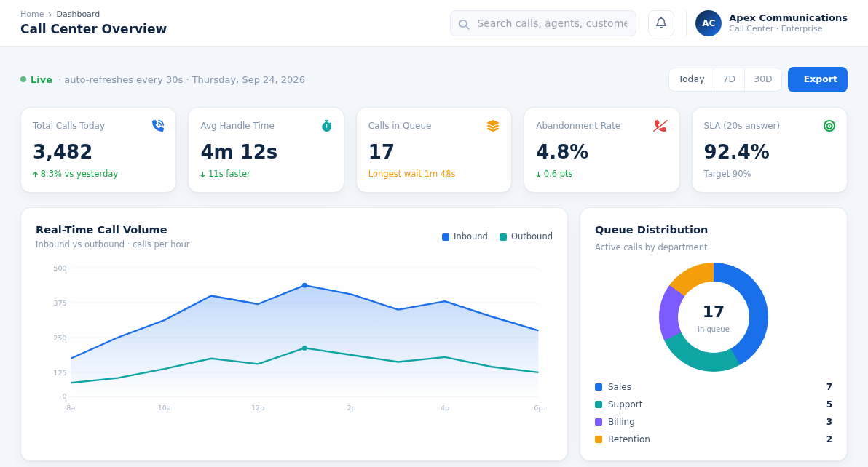Go to Home breadcrumb link
868x467 pixels.
pyautogui.click(x=32, y=15)
